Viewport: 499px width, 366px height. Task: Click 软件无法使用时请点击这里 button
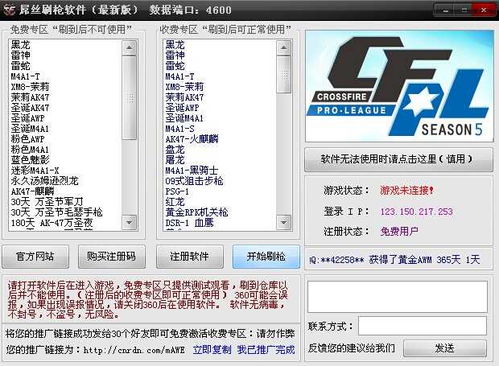point(398,159)
